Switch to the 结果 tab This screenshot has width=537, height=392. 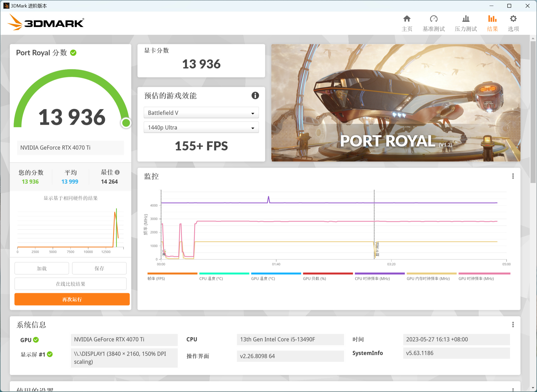(x=492, y=23)
